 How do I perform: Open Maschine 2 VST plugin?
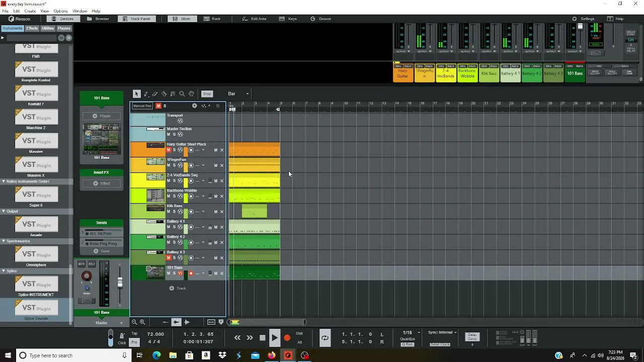[36, 117]
